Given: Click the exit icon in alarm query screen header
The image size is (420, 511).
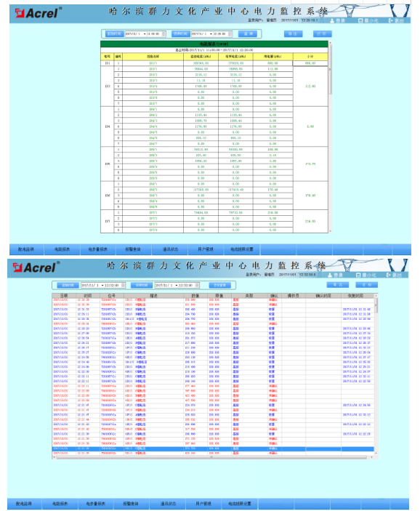Looking at the screenshot, I should [x=388, y=275].
